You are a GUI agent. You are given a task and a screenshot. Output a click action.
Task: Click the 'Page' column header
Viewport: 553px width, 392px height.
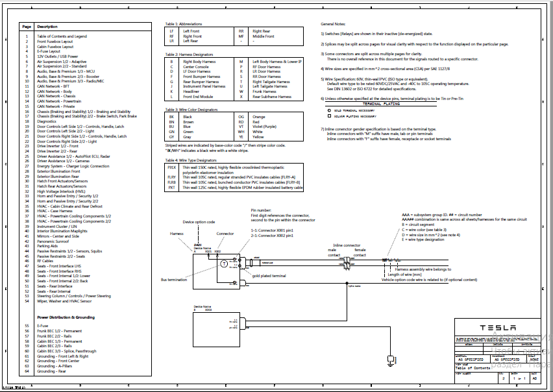pos(27,27)
